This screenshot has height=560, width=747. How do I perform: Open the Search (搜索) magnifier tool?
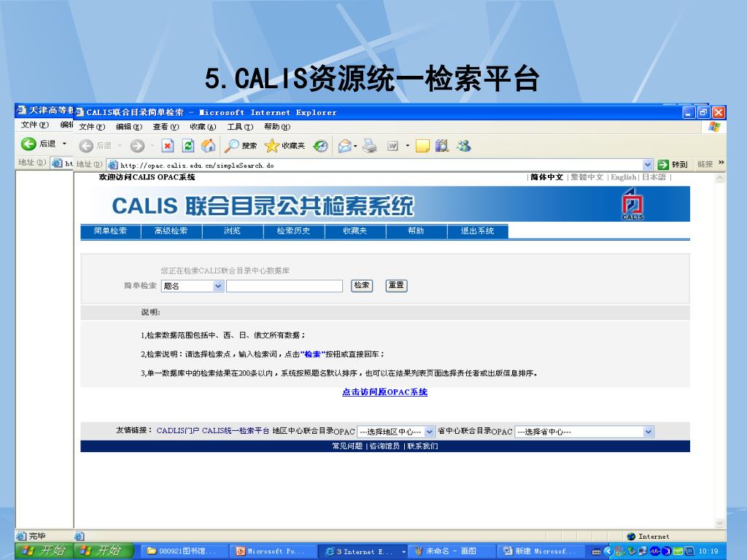point(241,146)
